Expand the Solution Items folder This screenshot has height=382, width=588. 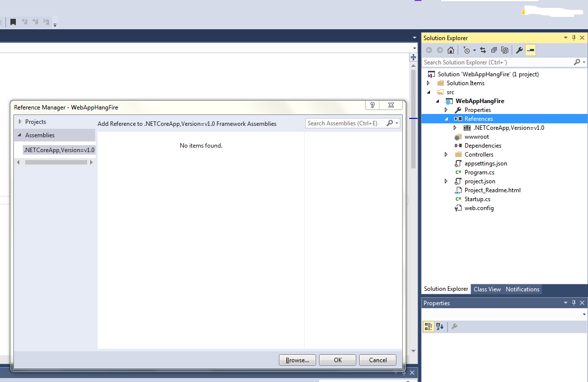428,83
